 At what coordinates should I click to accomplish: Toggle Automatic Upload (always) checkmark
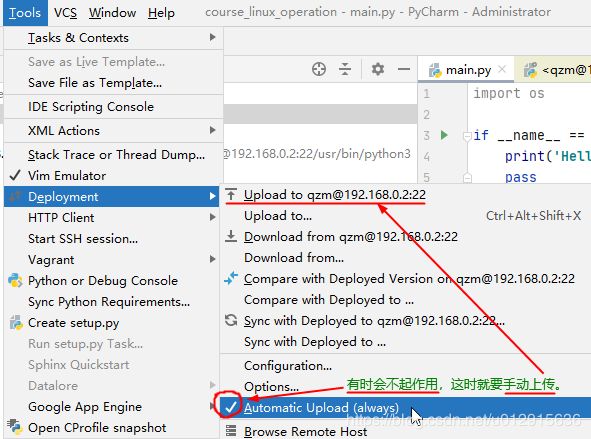pos(230,407)
